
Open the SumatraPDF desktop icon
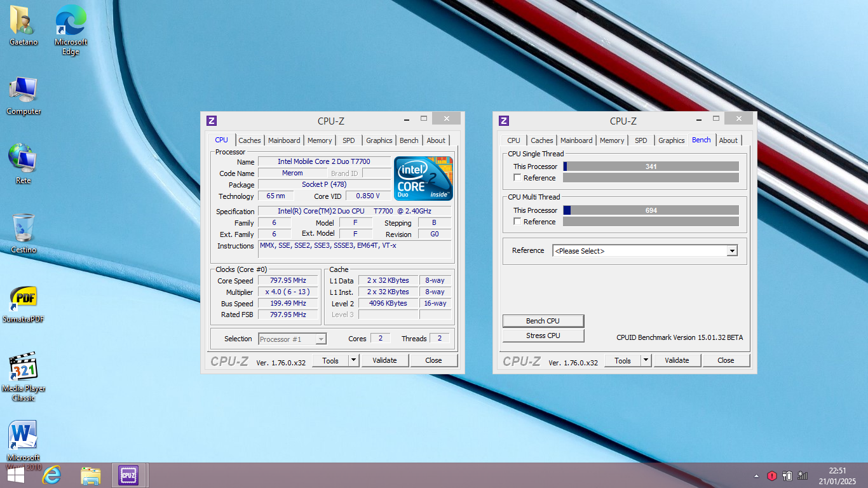pos(24,299)
